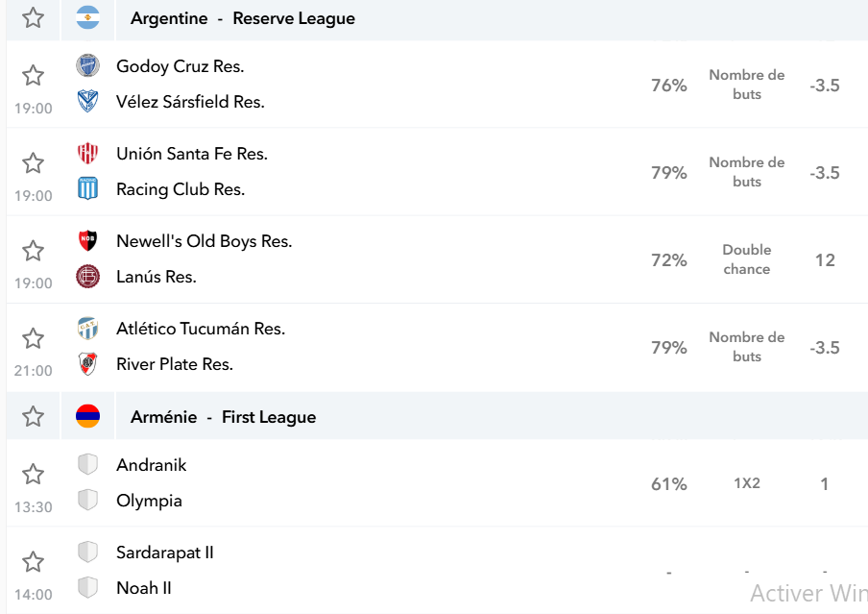Favorite the Argentine Reserve League star

[x=33, y=17]
